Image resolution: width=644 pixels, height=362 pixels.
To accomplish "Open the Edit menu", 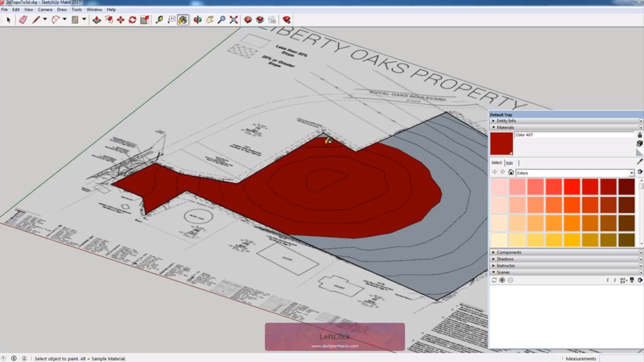I will [x=16, y=10].
